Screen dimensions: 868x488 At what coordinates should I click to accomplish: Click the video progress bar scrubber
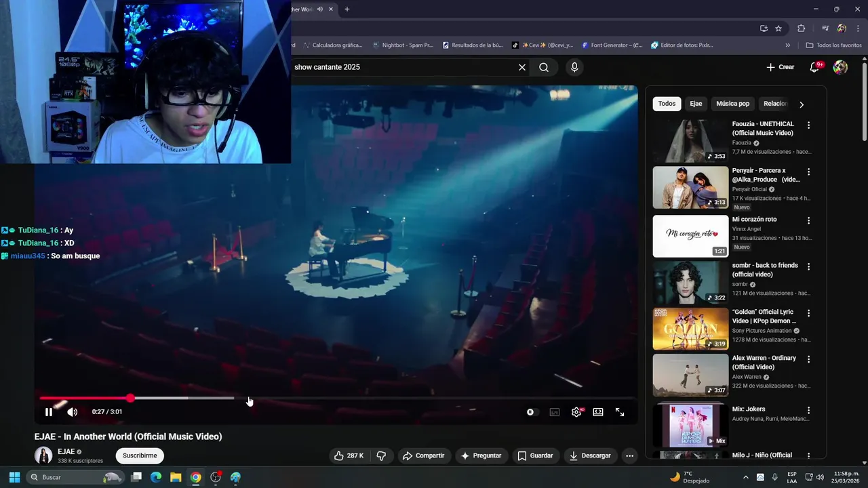pos(130,399)
